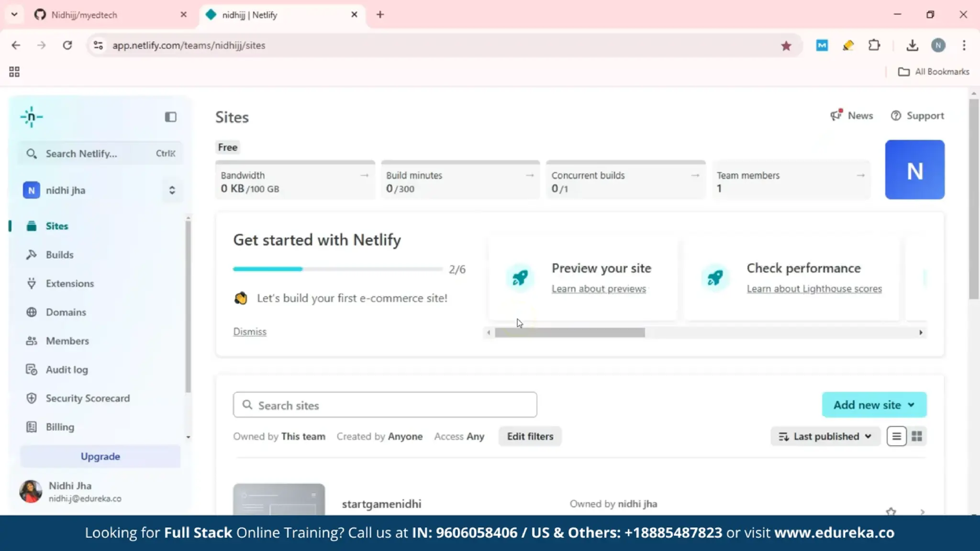Click into the Search sites field
The image size is (980, 551).
click(x=385, y=405)
